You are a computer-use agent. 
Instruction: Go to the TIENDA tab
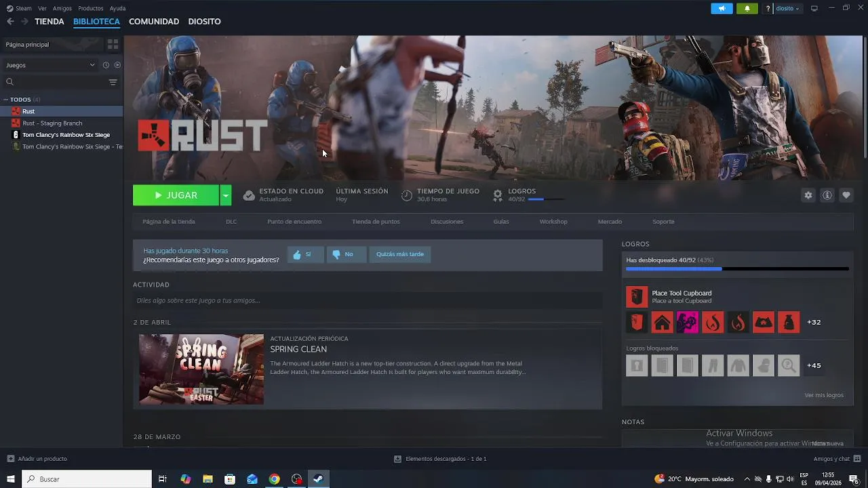tap(50, 22)
